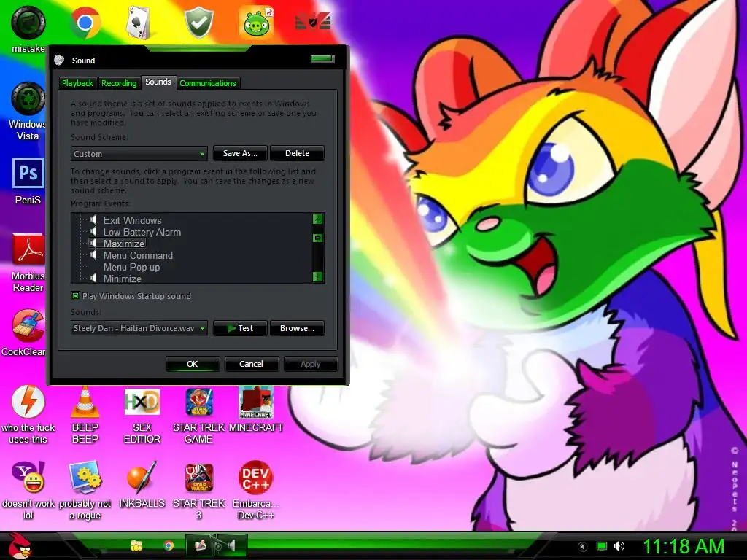Switch to the Recording tab

pos(119,83)
